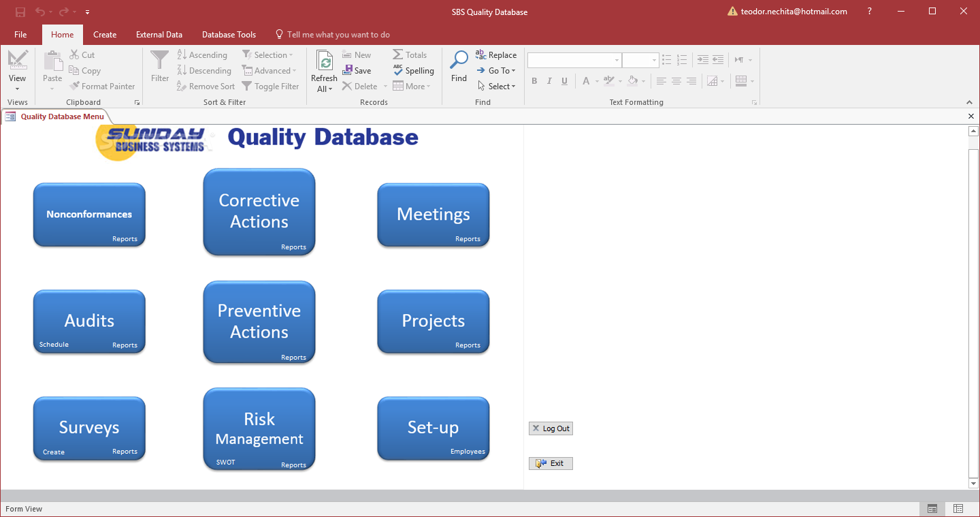Click the decrease indent icon
This screenshot has width=980, height=517.
(718, 60)
